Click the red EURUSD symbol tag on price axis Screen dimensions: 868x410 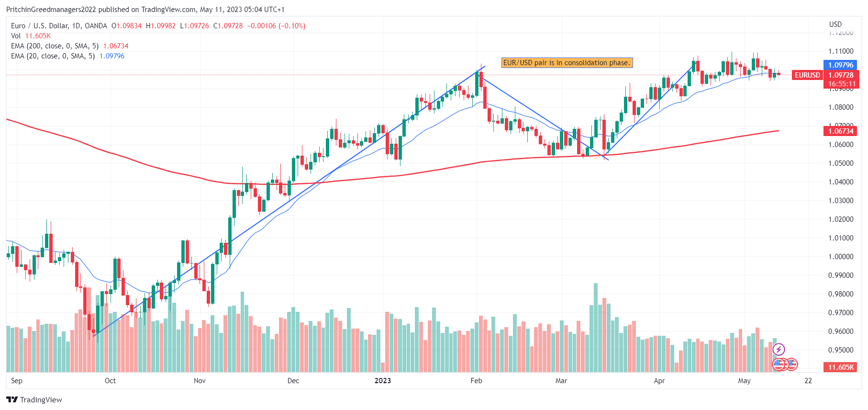pos(807,75)
